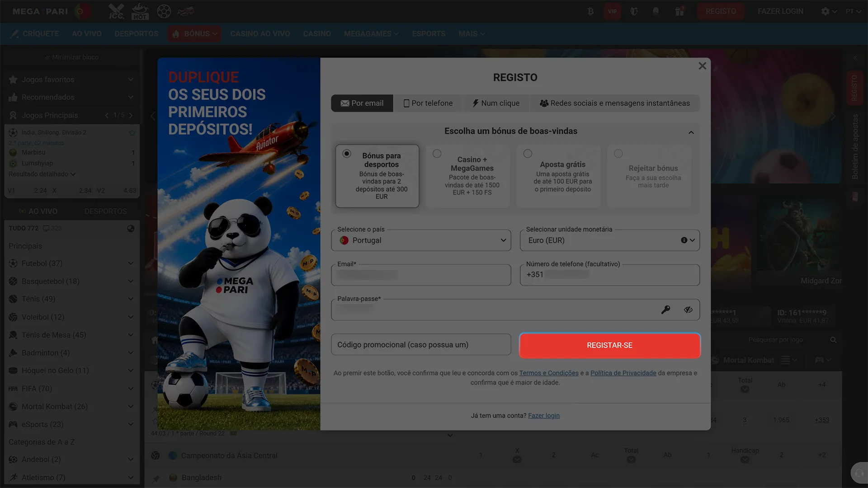Screen dimensions: 868x488
Task: Open the PT language dropdown
Action: [853, 11]
